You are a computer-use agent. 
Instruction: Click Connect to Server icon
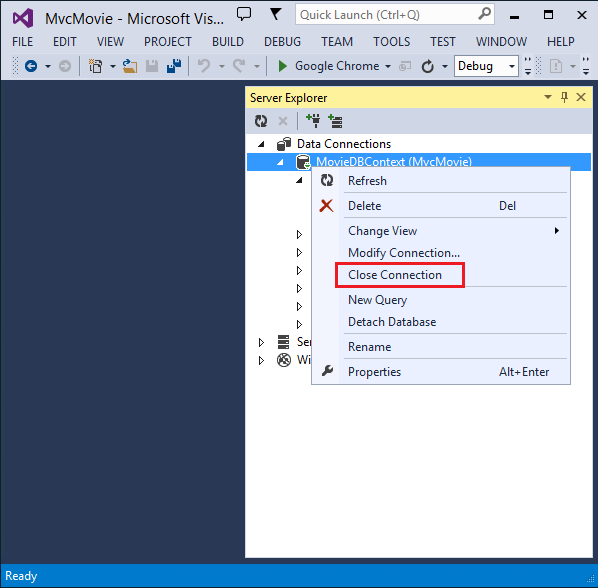(x=335, y=121)
